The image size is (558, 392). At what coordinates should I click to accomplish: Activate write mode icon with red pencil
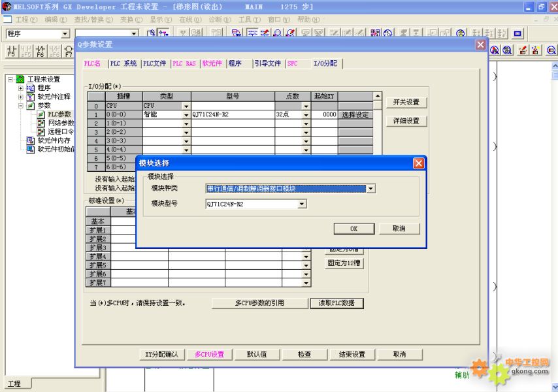(265, 33)
